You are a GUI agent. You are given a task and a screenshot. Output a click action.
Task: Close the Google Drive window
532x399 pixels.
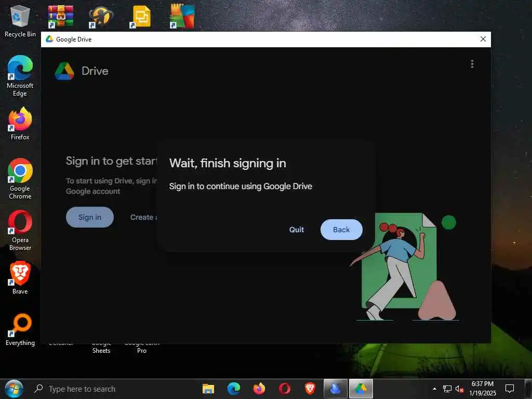[483, 39]
